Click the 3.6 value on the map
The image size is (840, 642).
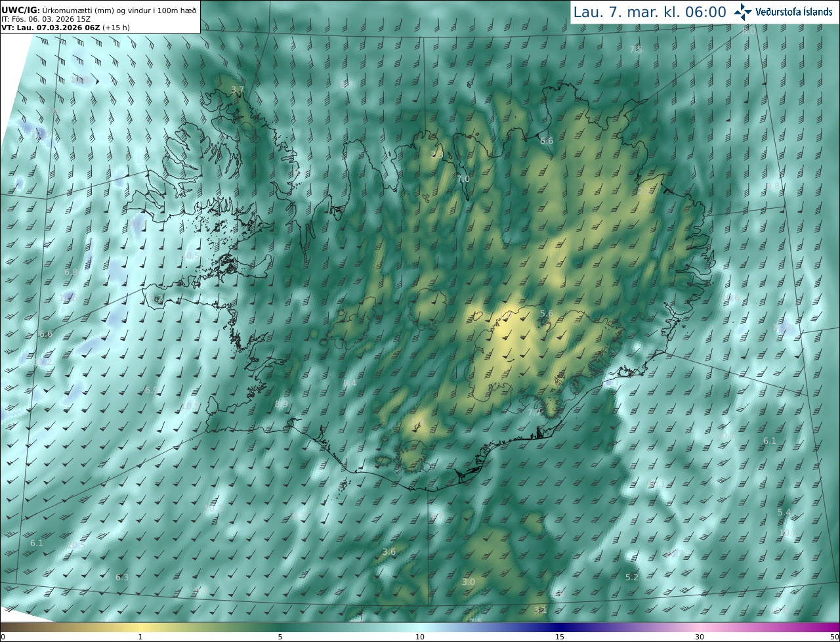389,551
